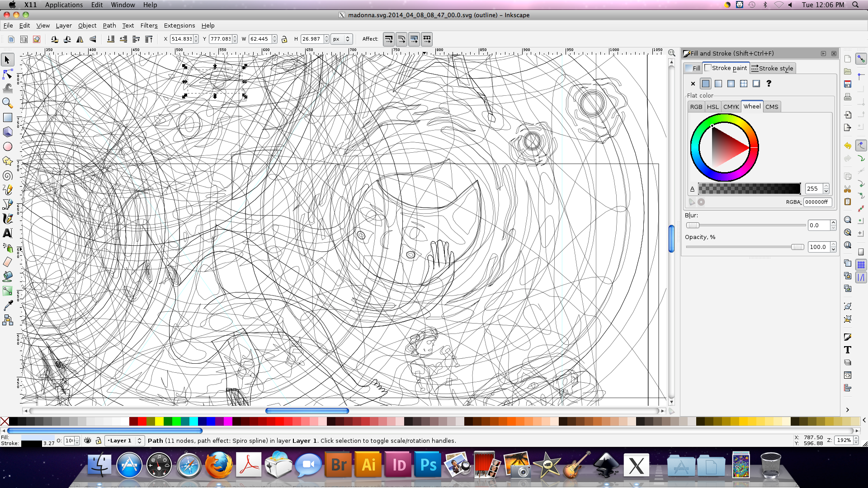Select the Ellipse circle tool
The height and width of the screenshot is (488, 868).
coord(8,146)
